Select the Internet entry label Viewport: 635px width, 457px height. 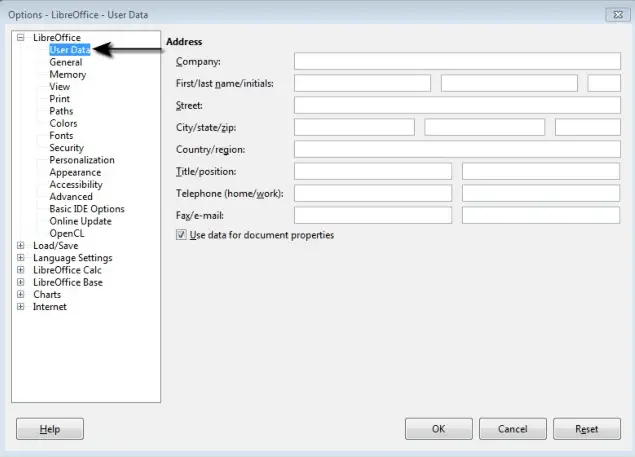coord(49,306)
